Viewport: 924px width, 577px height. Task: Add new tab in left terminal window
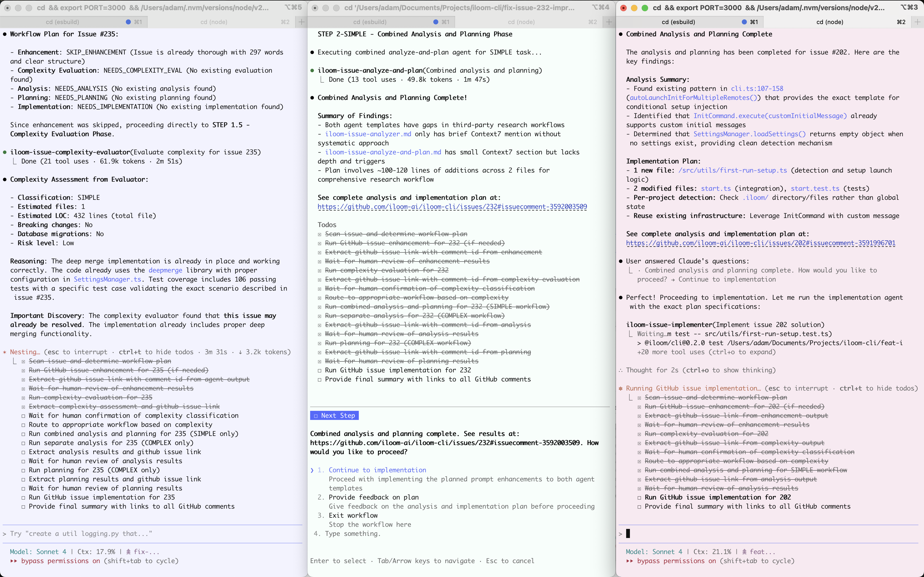coord(301,22)
